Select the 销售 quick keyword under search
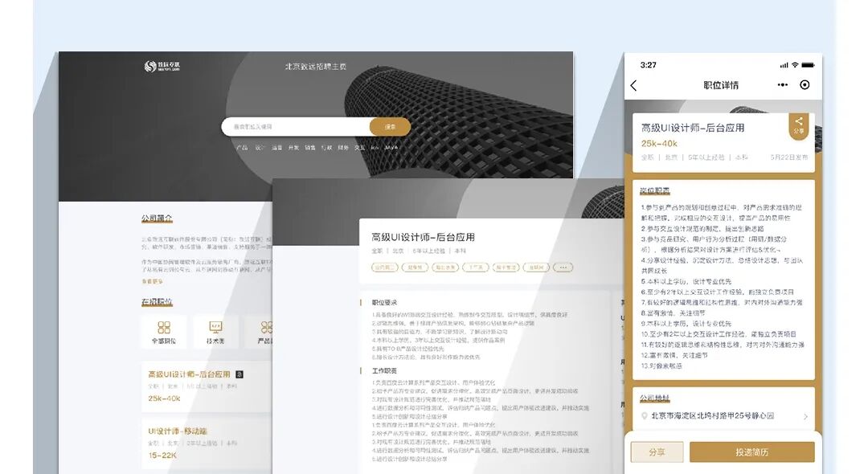 (310, 148)
